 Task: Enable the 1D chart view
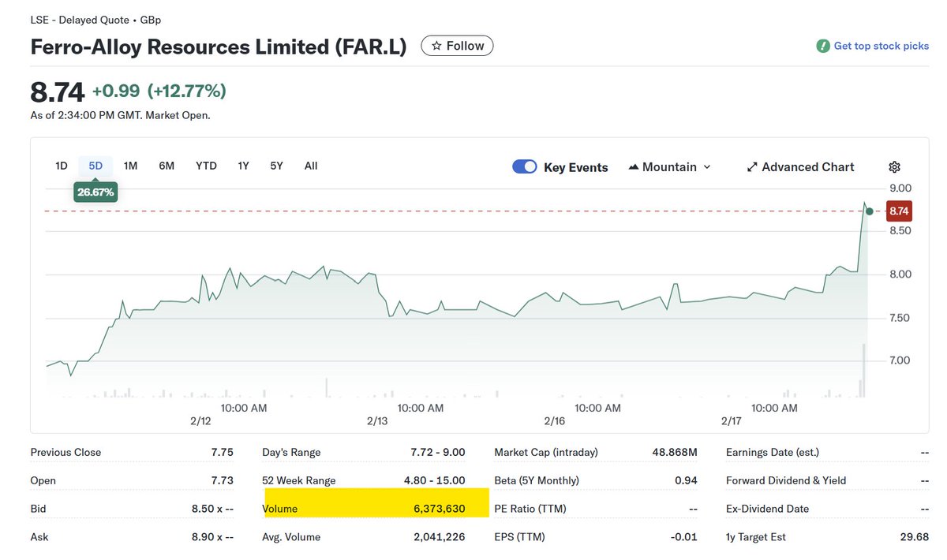61,166
